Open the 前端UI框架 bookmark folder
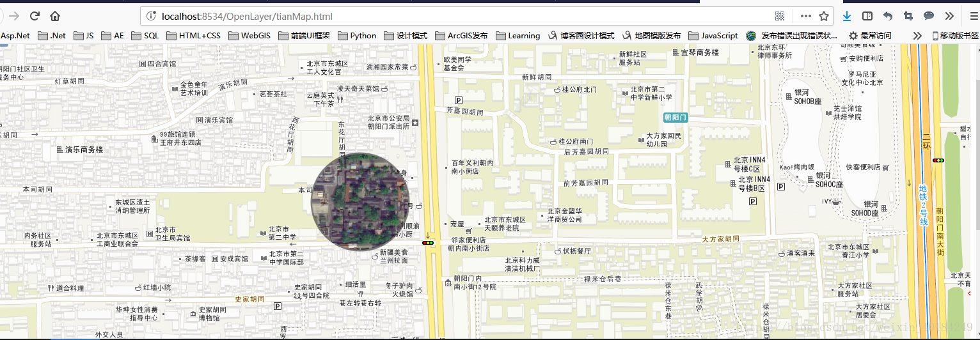980x340 pixels. click(304, 36)
